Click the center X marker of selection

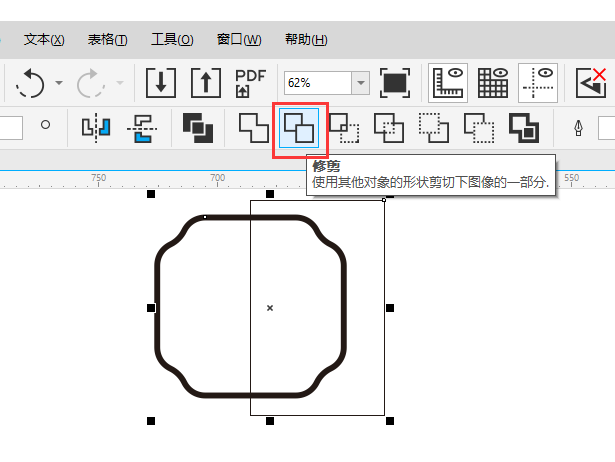(x=270, y=308)
